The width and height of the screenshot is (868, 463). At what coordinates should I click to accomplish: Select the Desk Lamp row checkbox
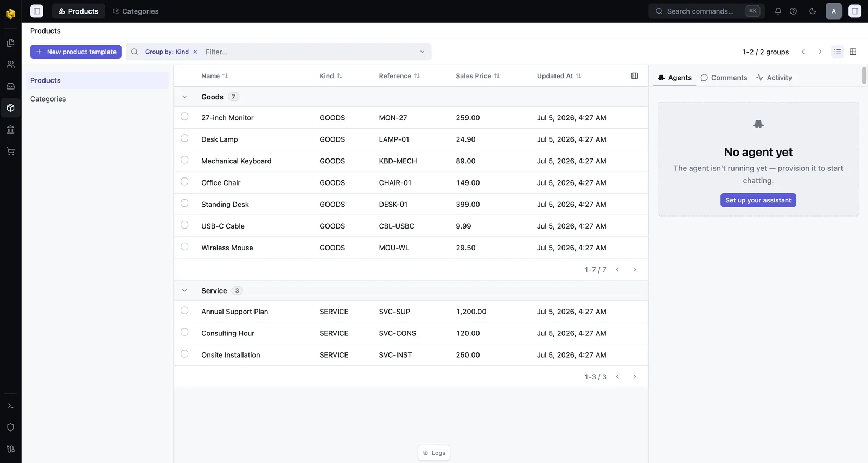pos(184,138)
